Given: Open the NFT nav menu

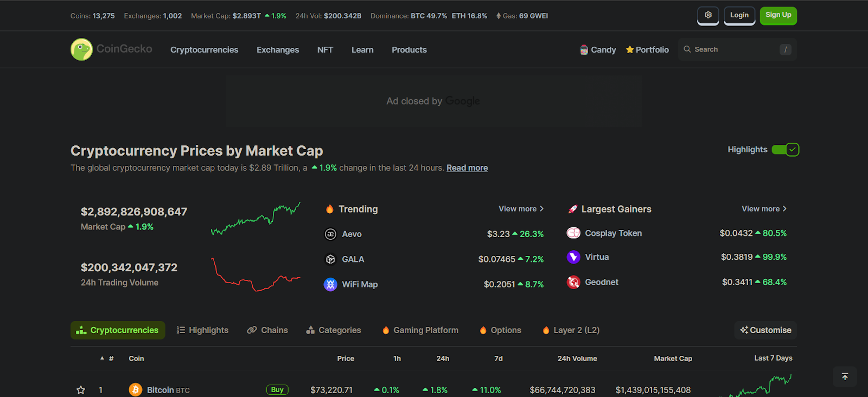Looking at the screenshot, I should pyautogui.click(x=325, y=50).
